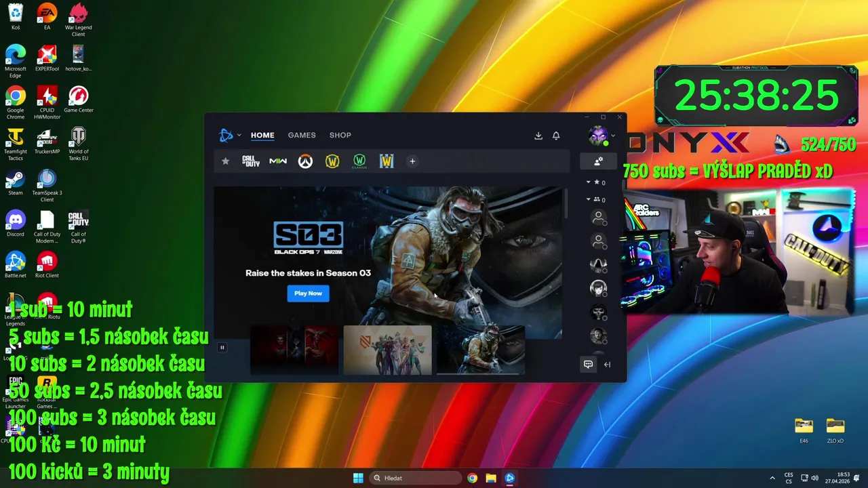The image size is (868, 488).
Task: Select the bearded man friend avatar
Action: pyautogui.click(x=598, y=335)
